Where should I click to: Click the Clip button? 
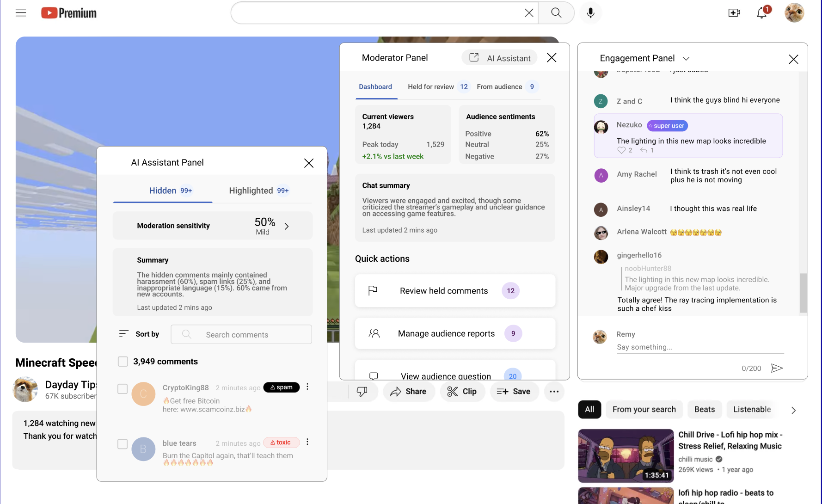[x=462, y=392]
